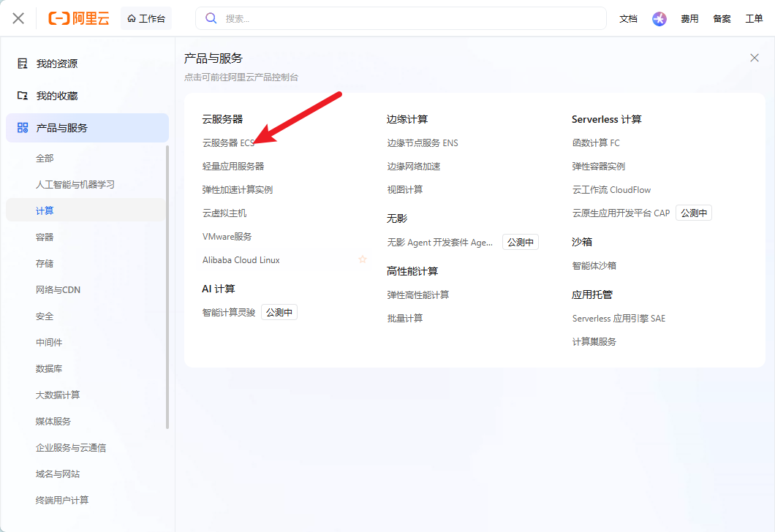Viewport: 775px width, 532px height.
Task: Favorite Alibaba Cloud Linux with star icon
Action: [x=363, y=259]
